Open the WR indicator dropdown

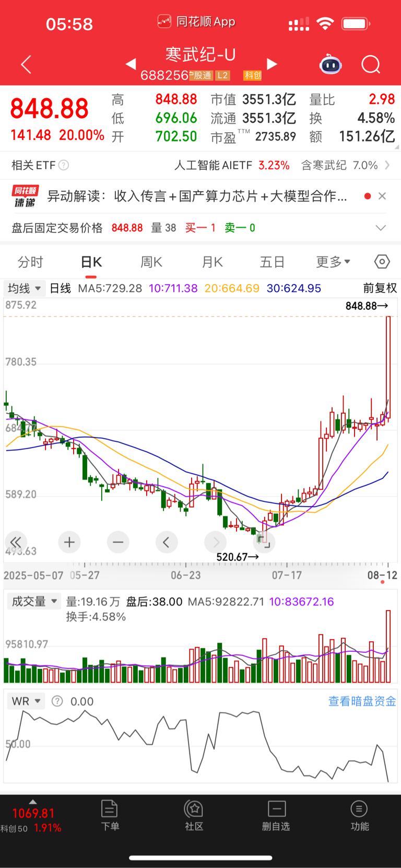(26, 701)
